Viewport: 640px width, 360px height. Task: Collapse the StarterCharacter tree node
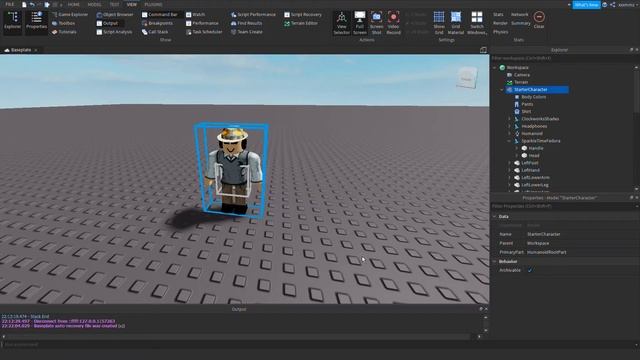tap(502, 89)
